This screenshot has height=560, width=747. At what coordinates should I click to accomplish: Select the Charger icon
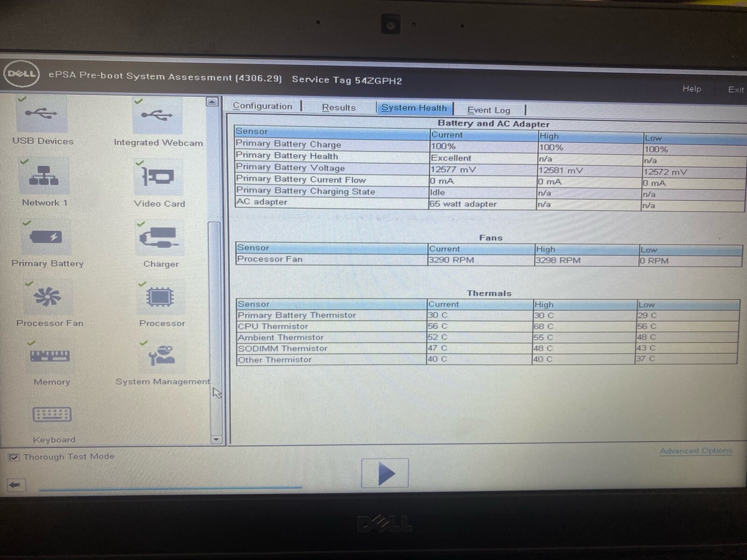[x=160, y=238]
